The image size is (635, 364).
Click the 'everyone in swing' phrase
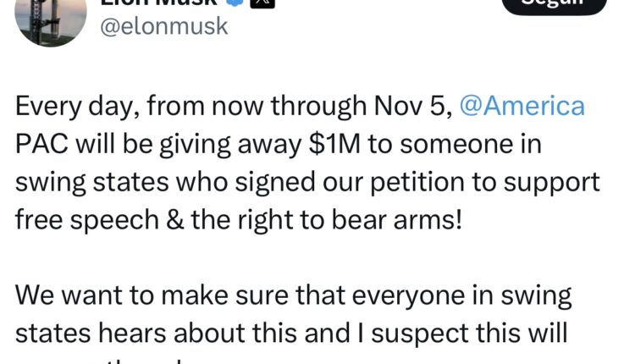click(457, 297)
